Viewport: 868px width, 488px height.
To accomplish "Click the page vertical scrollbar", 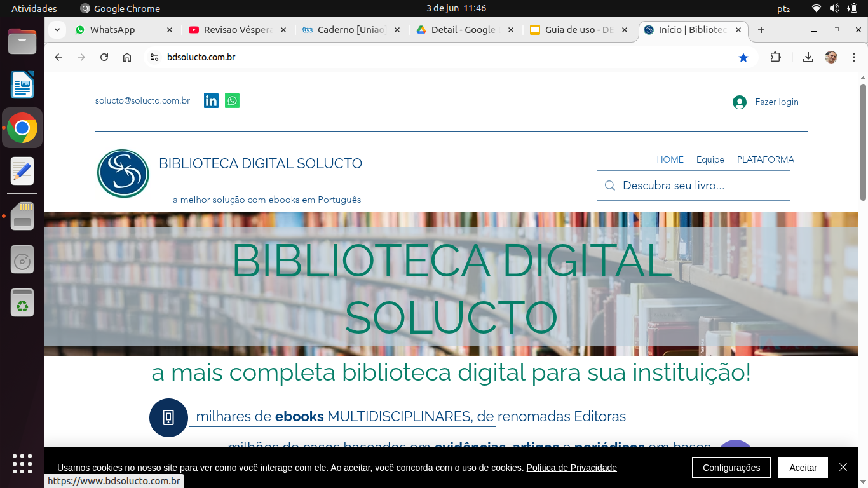I will (863, 143).
